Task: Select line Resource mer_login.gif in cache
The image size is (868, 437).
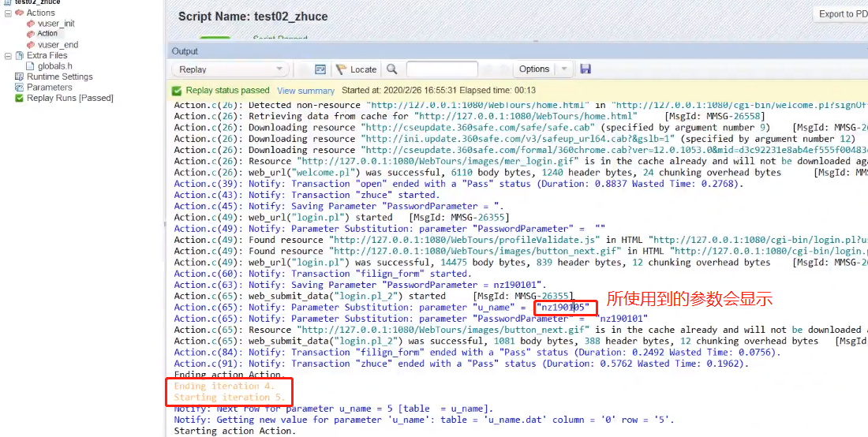Action: [x=521, y=161]
